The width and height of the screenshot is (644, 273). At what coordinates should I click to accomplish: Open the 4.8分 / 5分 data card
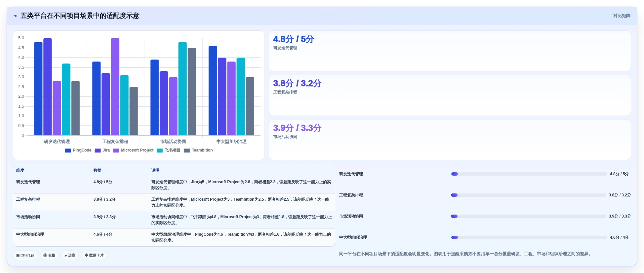450,51
